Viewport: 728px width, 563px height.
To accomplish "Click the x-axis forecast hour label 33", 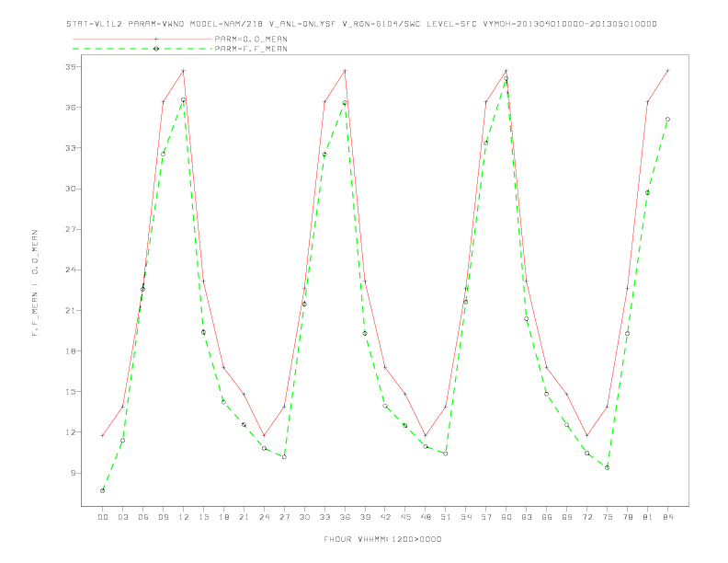I will [x=324, y=517].
